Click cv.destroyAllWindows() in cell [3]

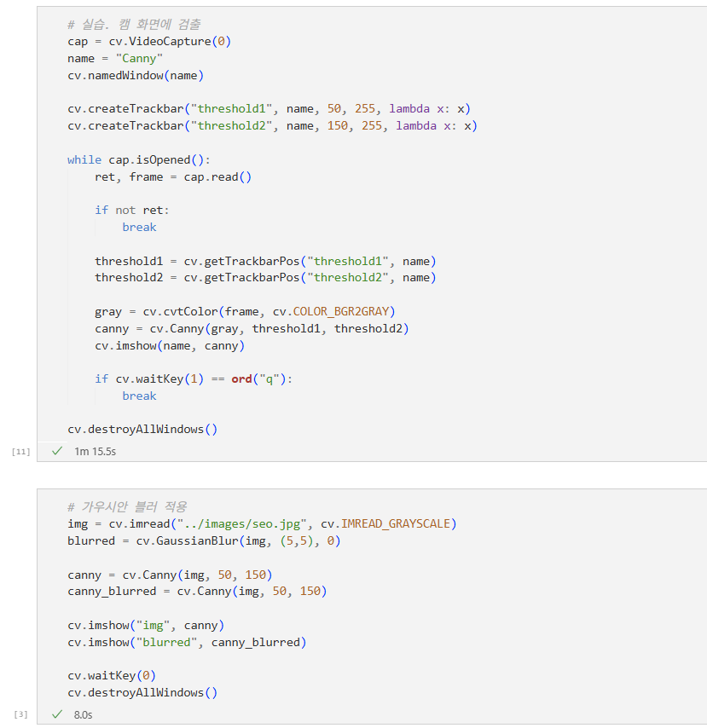[142, 693]
